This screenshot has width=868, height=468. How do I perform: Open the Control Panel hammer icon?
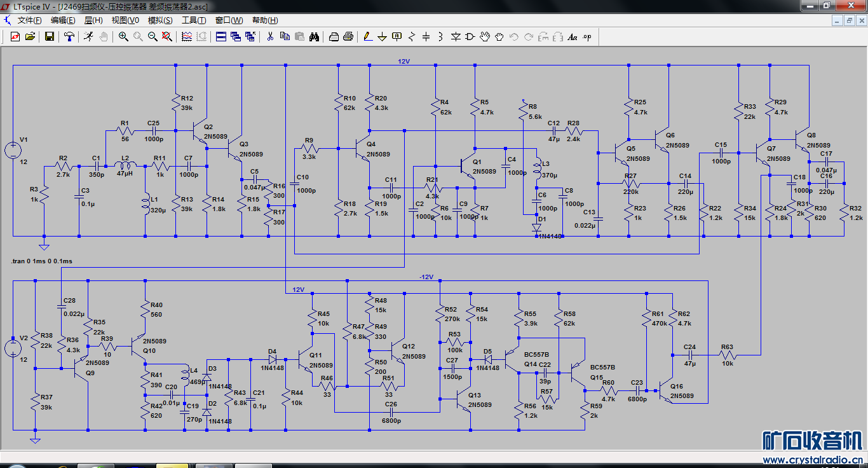pos(69,37)
